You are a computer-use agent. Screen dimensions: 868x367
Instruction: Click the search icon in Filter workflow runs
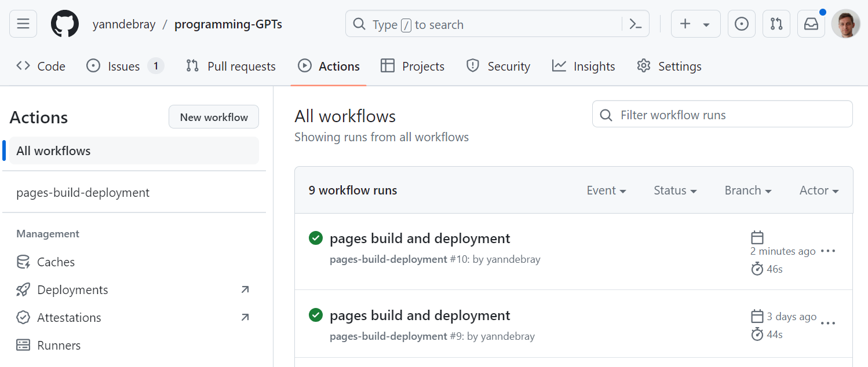coord(606,115)
